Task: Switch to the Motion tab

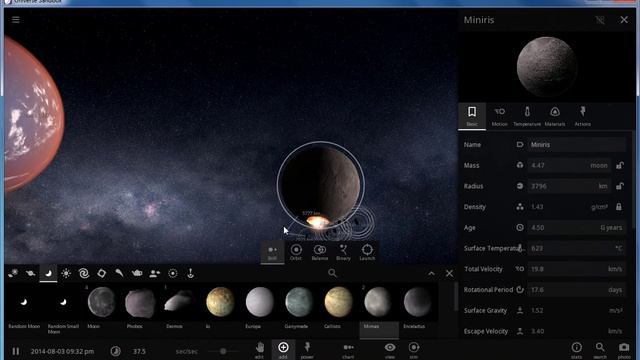Action: tap(500, 116)
